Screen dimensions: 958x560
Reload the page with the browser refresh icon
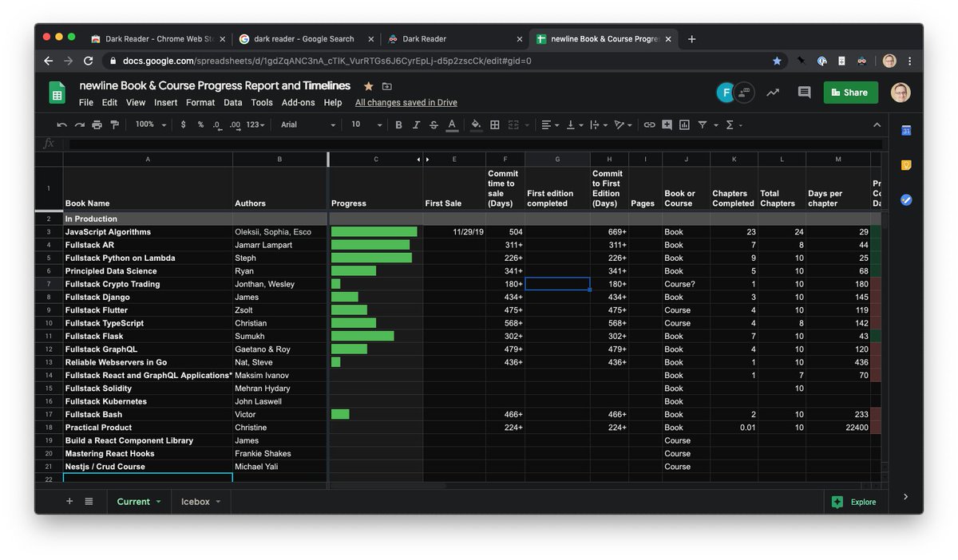pyautogui.click(x=88, y=61)
